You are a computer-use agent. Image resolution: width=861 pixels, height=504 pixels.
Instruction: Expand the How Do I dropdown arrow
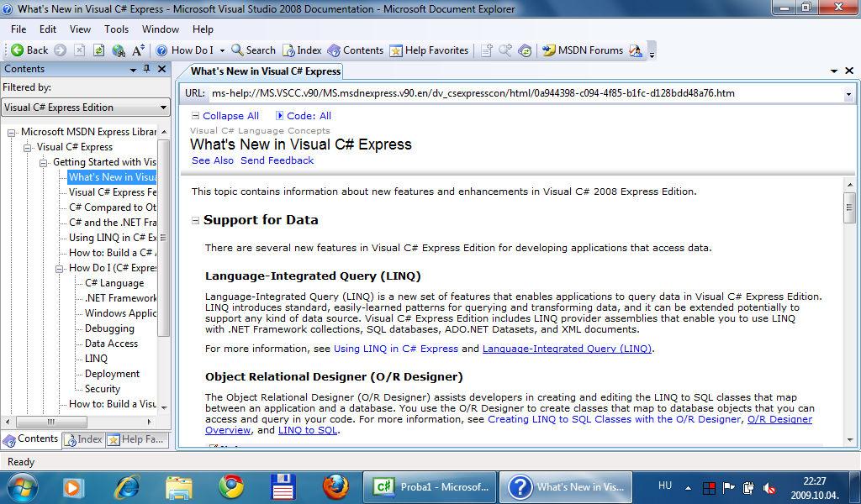[x=222, y=50]
